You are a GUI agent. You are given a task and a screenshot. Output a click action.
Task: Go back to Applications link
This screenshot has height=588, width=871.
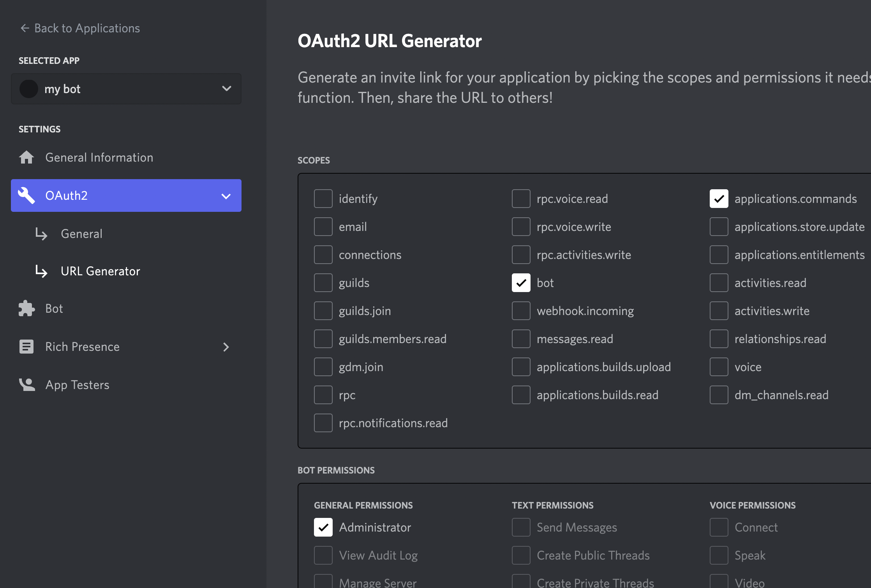pyautogui.click(x=87, y=28)
